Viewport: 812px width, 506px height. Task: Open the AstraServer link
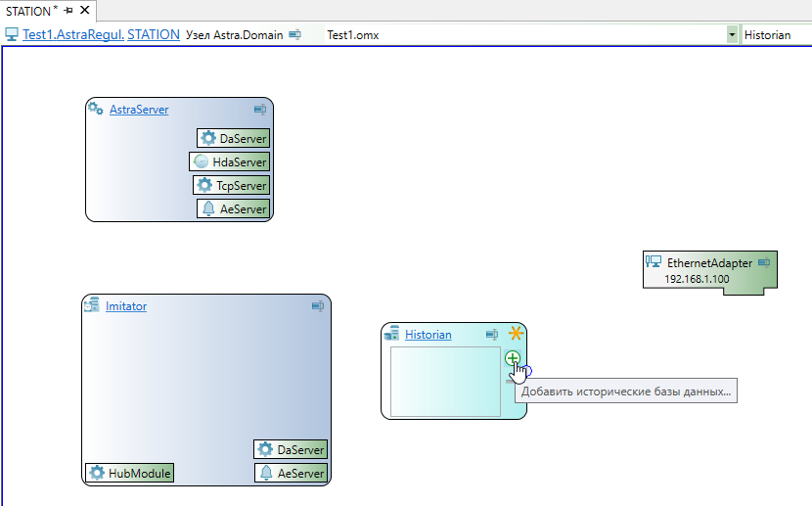point(139,110)
